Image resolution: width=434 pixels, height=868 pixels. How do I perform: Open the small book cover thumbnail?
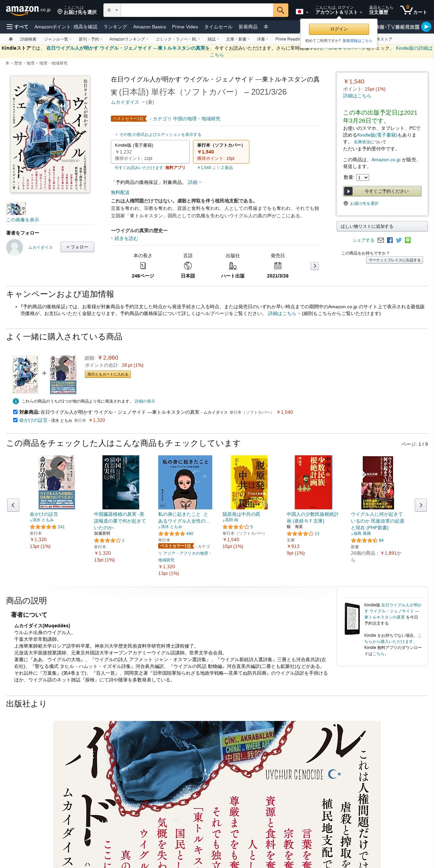(x=16, y=209)
